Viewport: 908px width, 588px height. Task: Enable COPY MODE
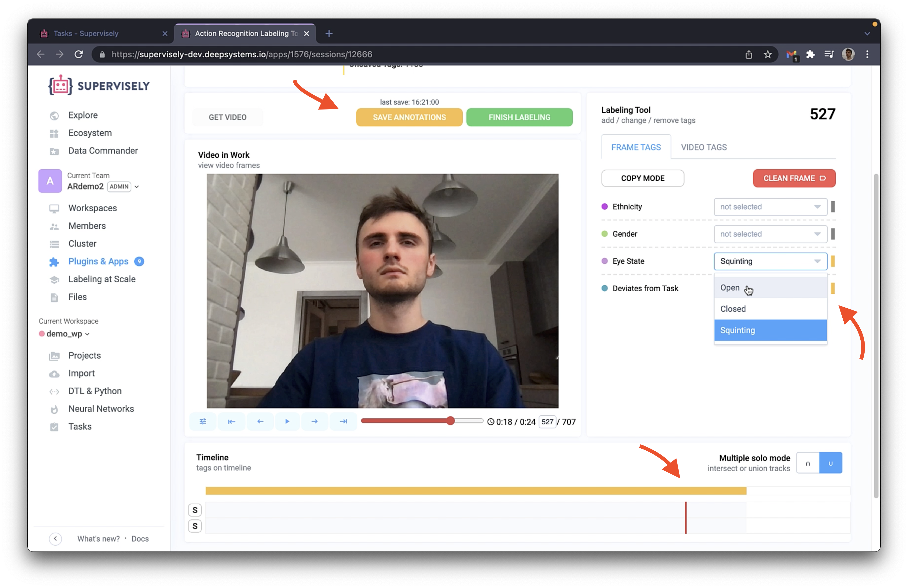643,178
